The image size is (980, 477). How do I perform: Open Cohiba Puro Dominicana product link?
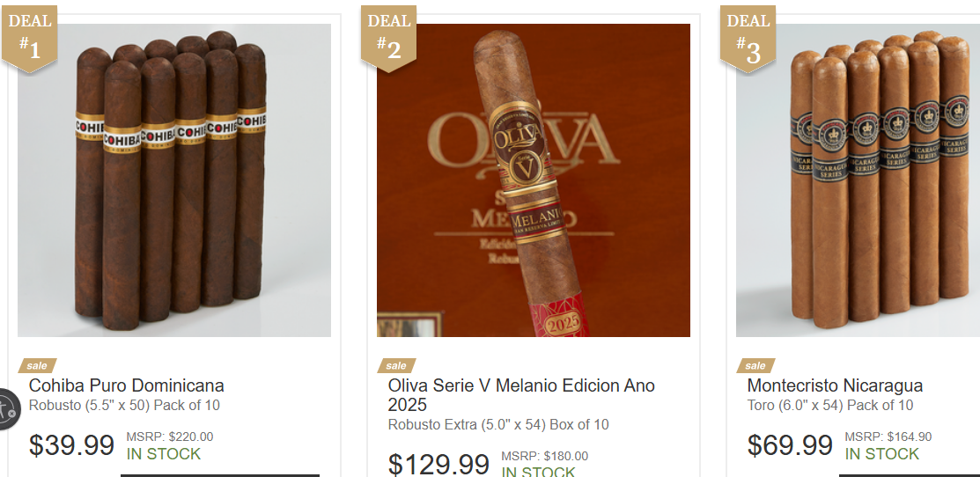click(126, 385)
